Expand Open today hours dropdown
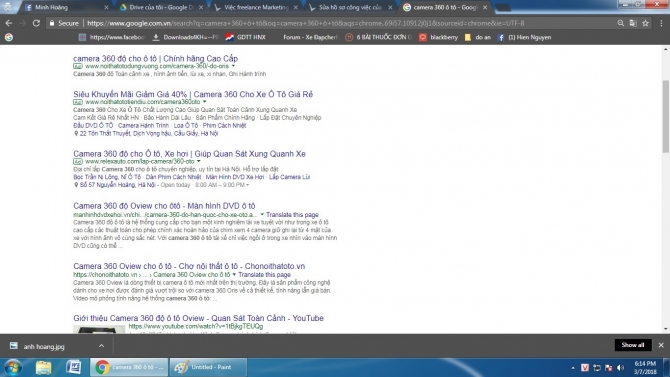Screen dimensions: 670x377 click(x=247, y=185)
